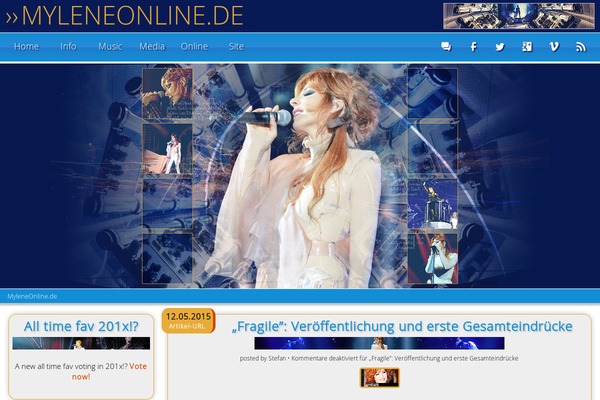
Task: Click the Kommentare deaktiviert text
Action: click(405, 358)
